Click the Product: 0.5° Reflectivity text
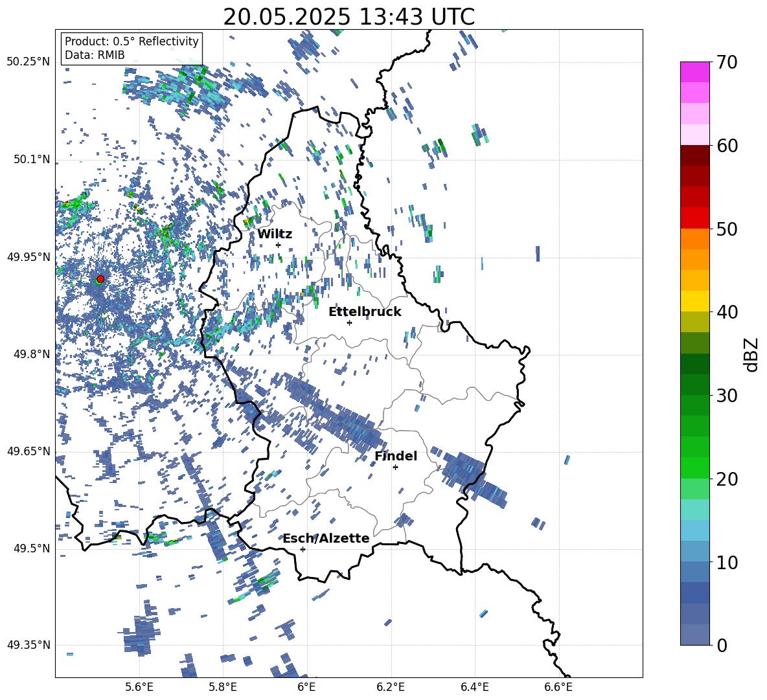This screenshot has width=767, height=700. 132,41
